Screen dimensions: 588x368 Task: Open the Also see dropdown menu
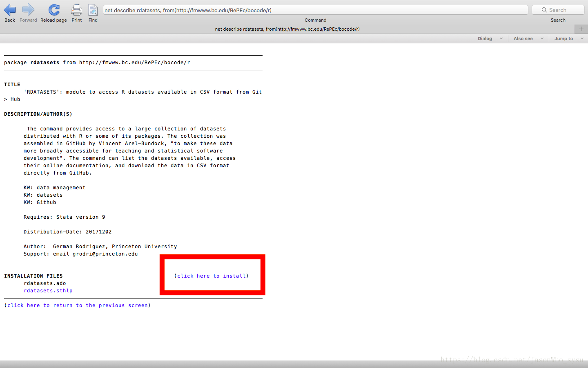pyautogui.click(x=528, y=38)
